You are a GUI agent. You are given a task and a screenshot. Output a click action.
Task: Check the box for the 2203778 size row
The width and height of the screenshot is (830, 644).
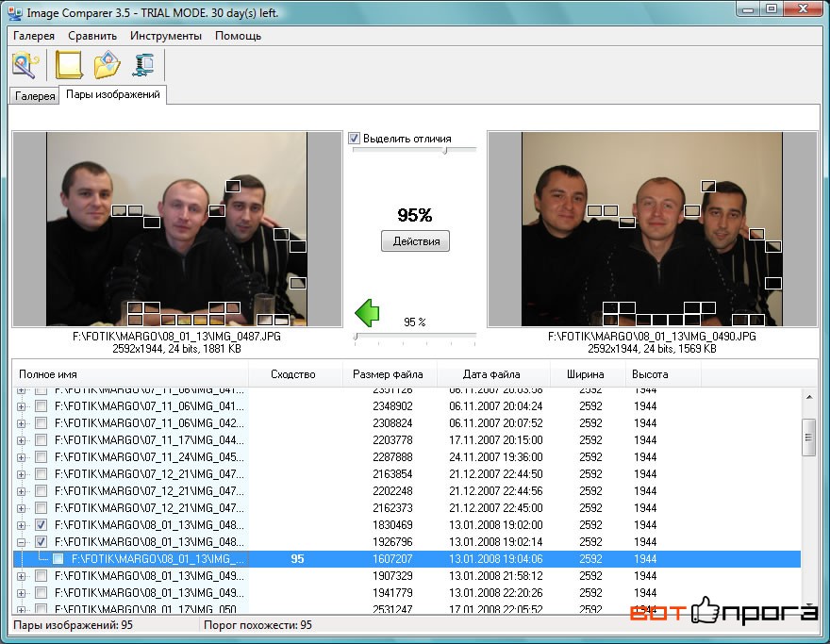pos(41,440)
